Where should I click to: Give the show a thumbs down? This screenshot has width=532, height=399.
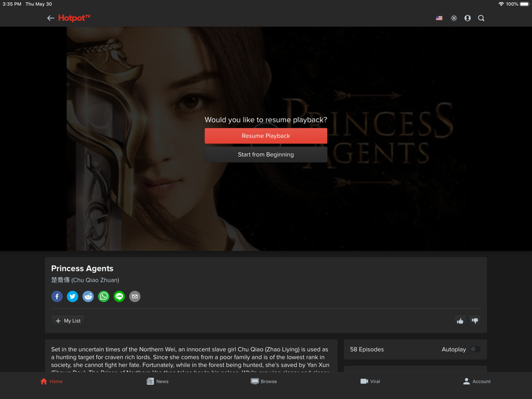[475, 321]
